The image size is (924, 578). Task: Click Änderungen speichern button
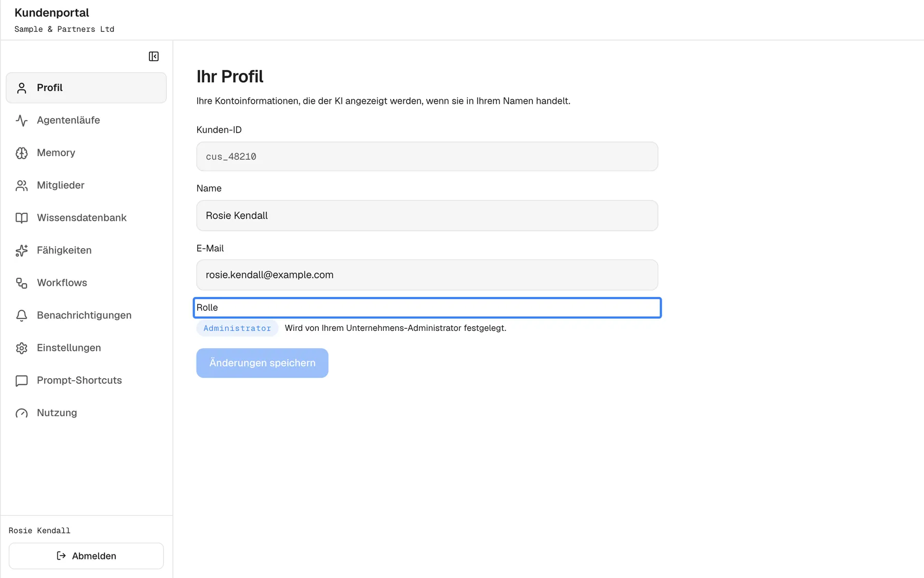[262, 363]
